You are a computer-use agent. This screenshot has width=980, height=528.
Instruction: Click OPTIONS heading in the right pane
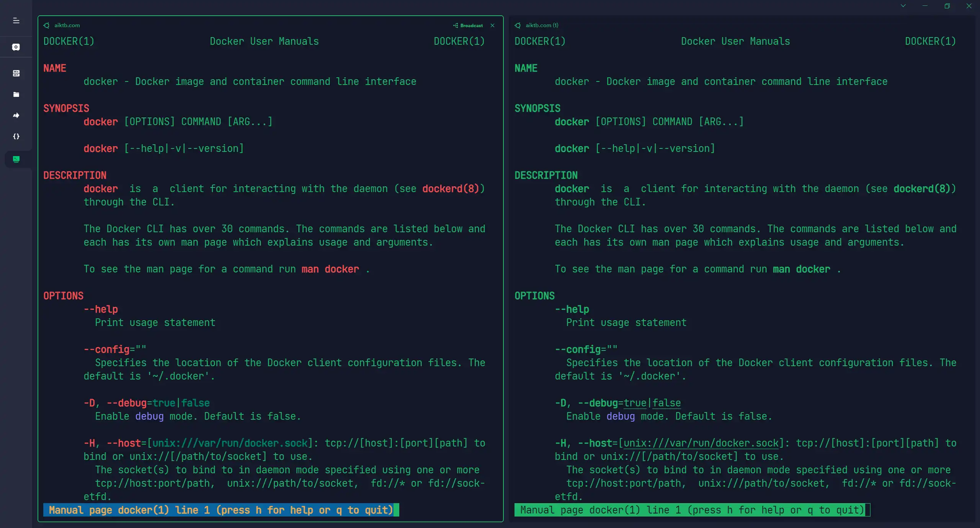(x=535, y=296)
